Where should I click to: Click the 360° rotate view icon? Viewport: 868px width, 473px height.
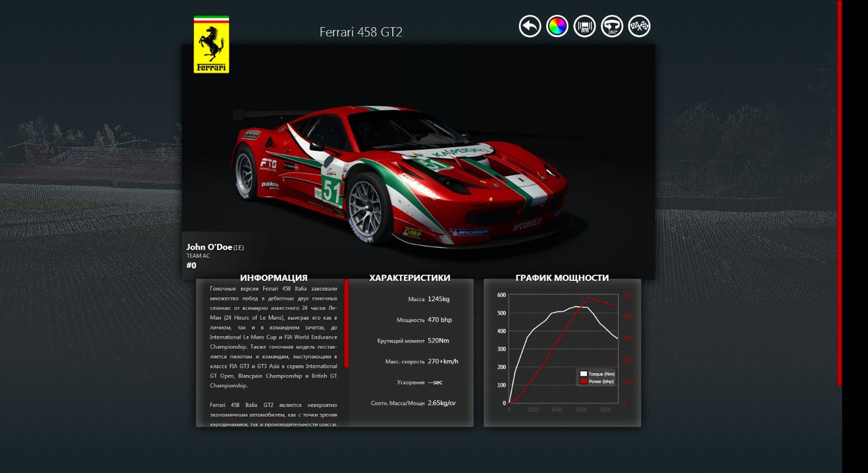(x=612, y=26)
